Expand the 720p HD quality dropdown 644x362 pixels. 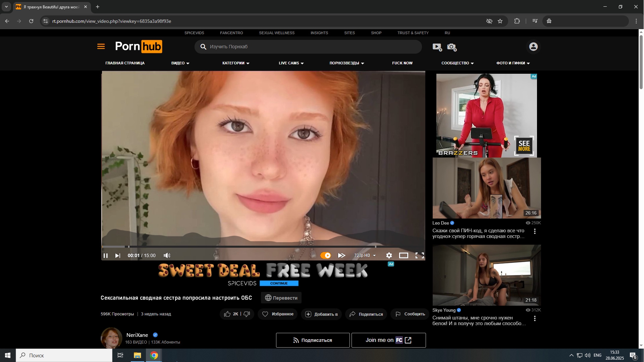(x=365, y=256)
